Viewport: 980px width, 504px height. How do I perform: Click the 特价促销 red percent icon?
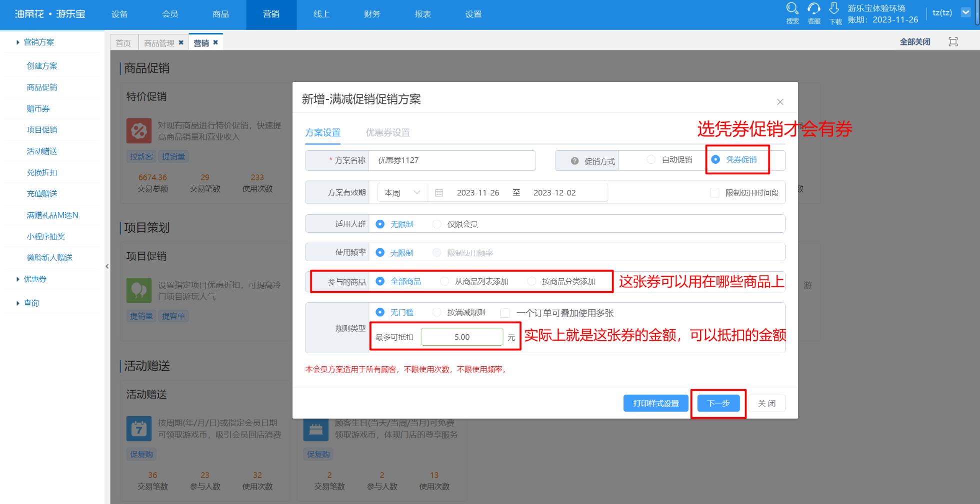(x=138, y=131)
